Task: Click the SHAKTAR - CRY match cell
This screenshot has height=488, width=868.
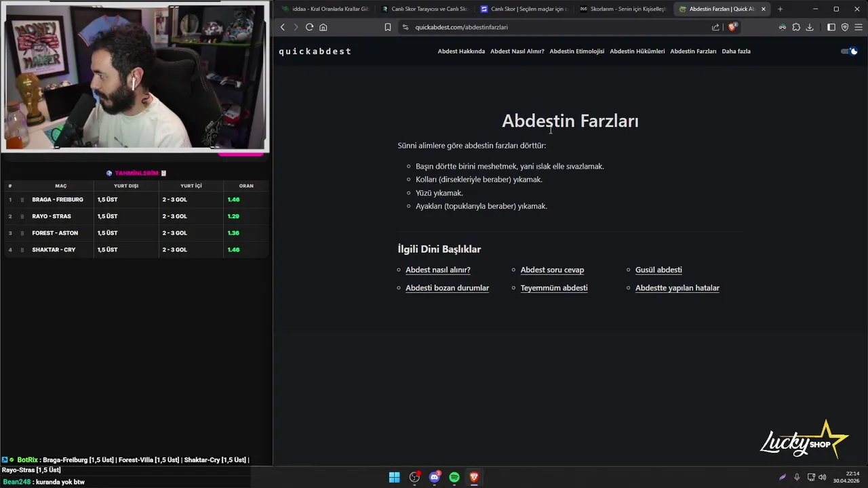Action: pyautogui.click(x=54, y=250)
